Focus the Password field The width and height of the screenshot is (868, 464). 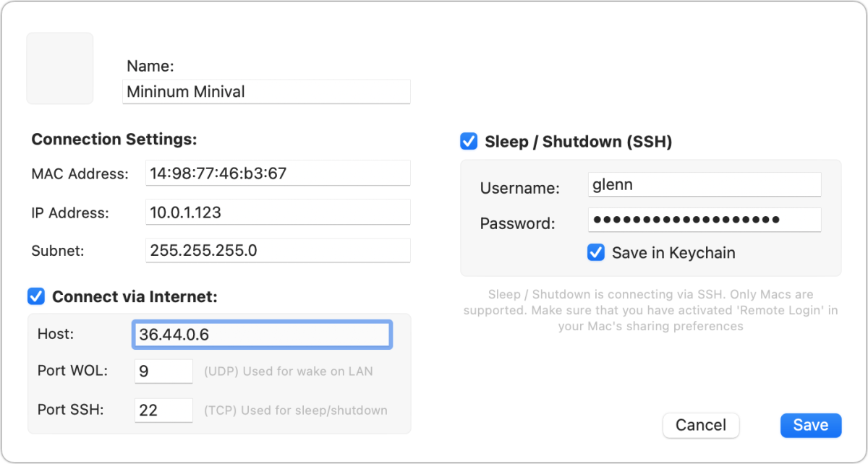(705, 220)
